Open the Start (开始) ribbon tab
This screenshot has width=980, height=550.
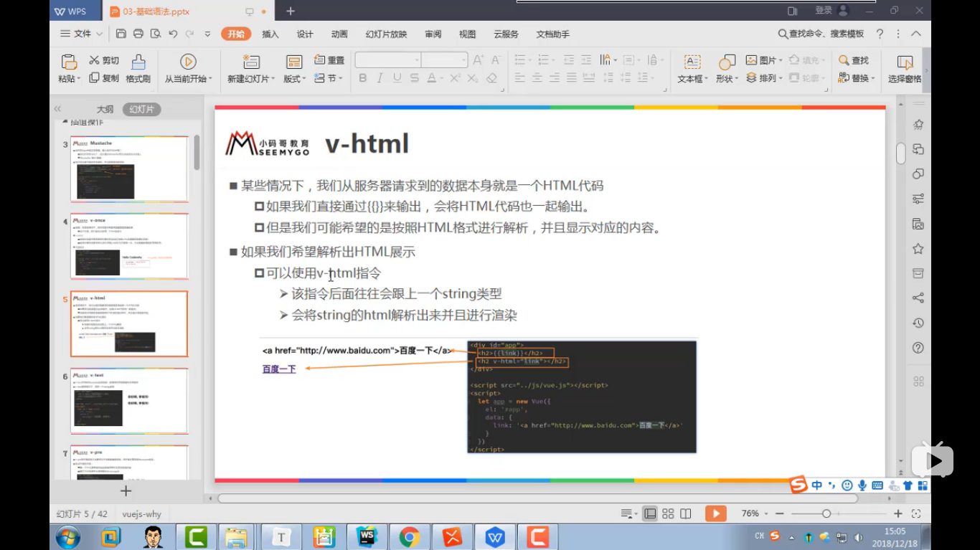point(236,34)
